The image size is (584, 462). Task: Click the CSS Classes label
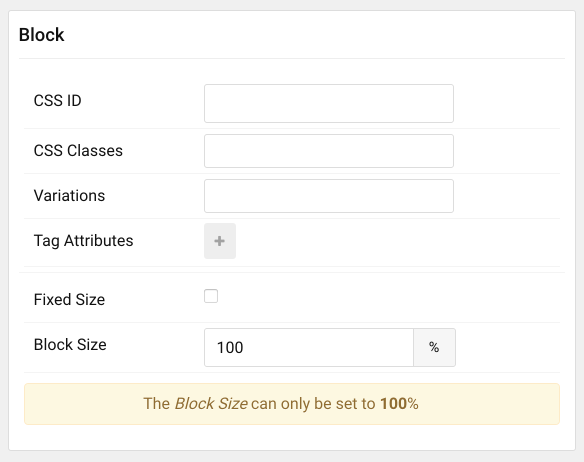click(78, 151)
